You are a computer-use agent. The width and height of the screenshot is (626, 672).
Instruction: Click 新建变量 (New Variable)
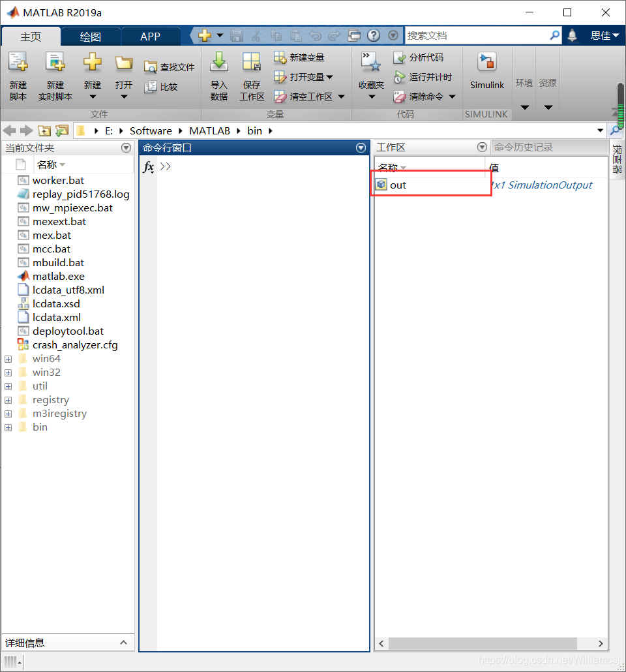coord(299,57)
